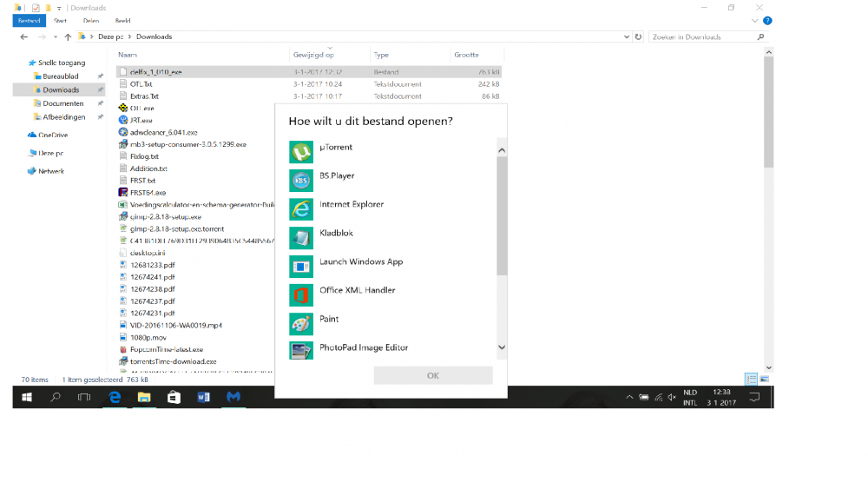Select 'Deze pc' in navigation pane
Screen dimensions: 868x489
[50, 153]
